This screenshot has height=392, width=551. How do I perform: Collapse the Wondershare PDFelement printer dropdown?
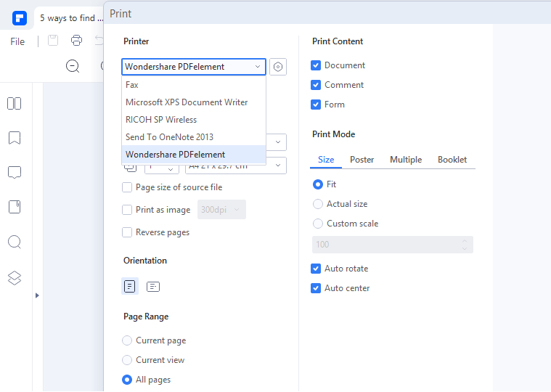(x=257, y=67)
